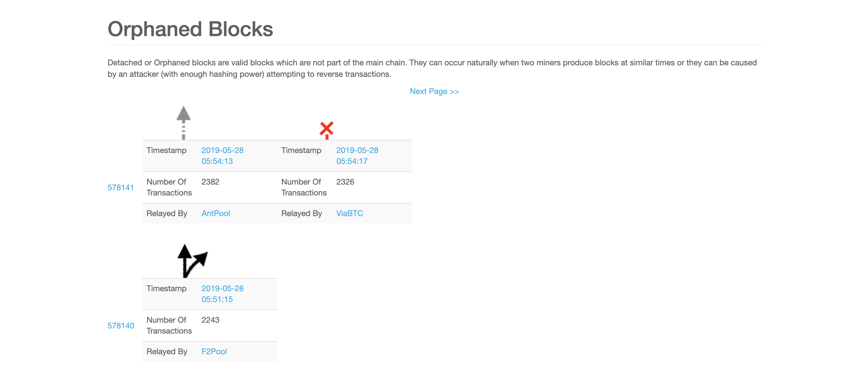Click the gray dashed main-chain arrow icon
Image resolution: width=868 pixels, height=372 pixels.
click(183, 122)
